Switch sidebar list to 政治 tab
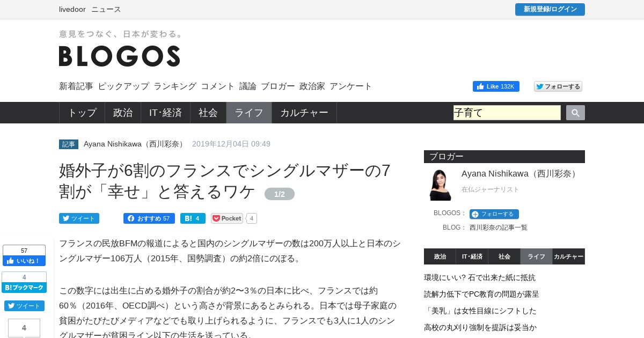 coord(440,256)
